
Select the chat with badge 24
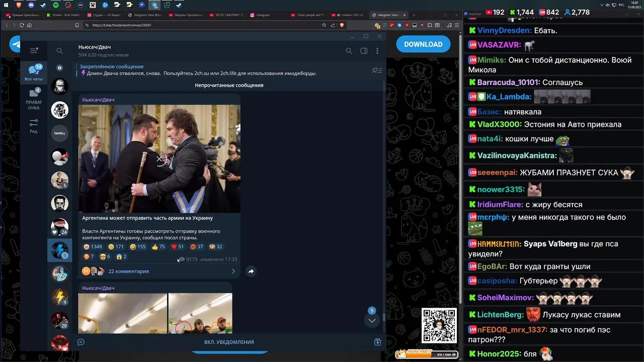pyautogui.click(x=59, y=227)
